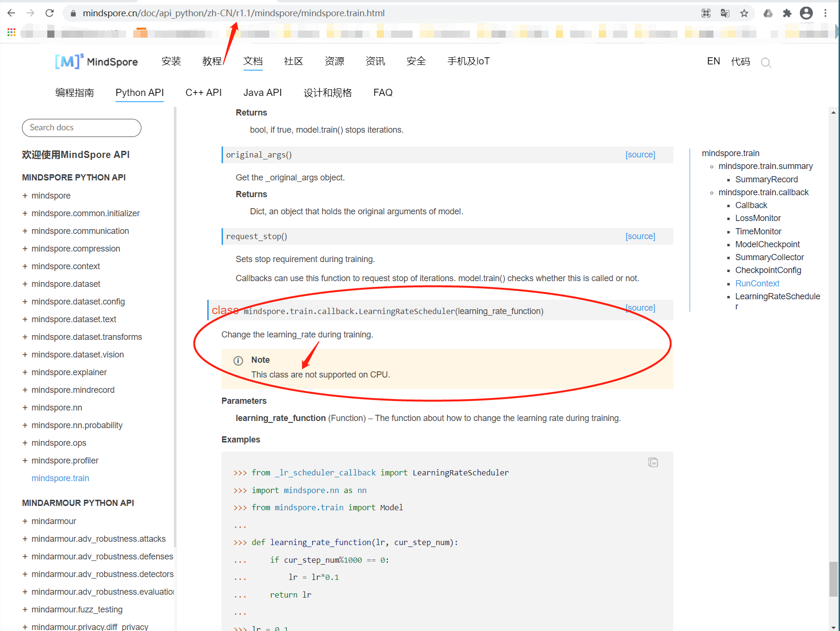Expand the mindspore.dataset node

coord(25,284)
